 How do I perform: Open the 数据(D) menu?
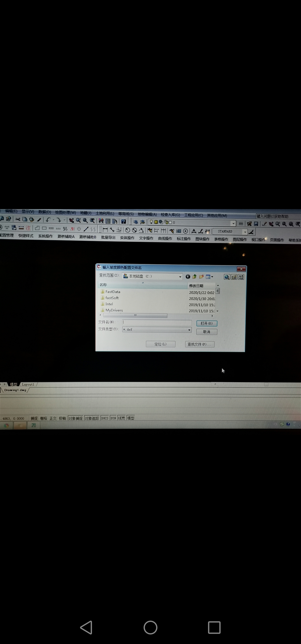45,212
